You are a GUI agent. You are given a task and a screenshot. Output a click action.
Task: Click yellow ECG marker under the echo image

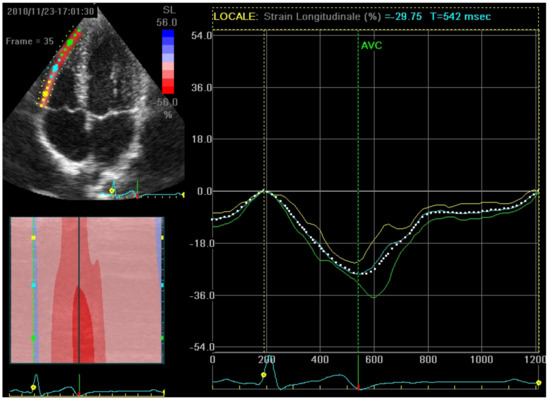[x=112, y=191]
